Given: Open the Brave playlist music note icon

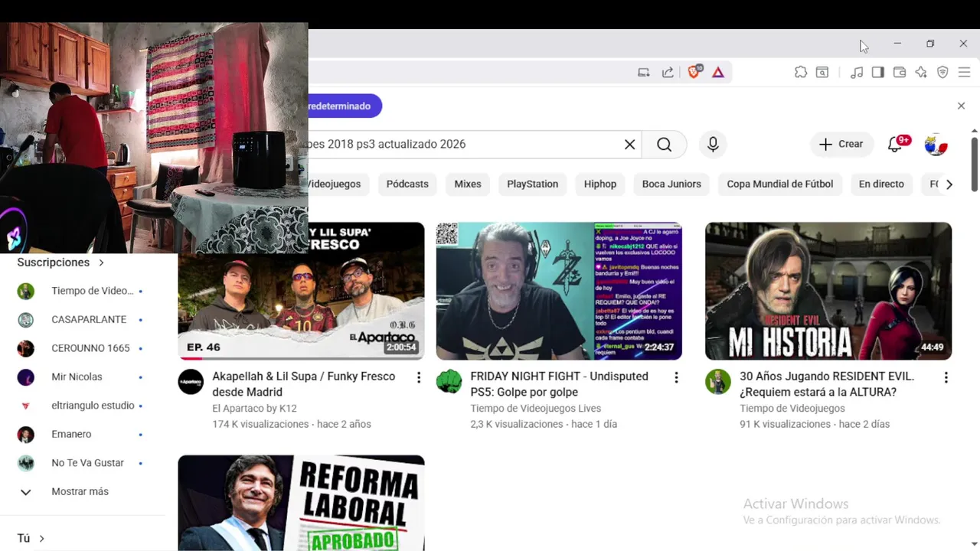Looking at the screenshot, I should 857,72.
